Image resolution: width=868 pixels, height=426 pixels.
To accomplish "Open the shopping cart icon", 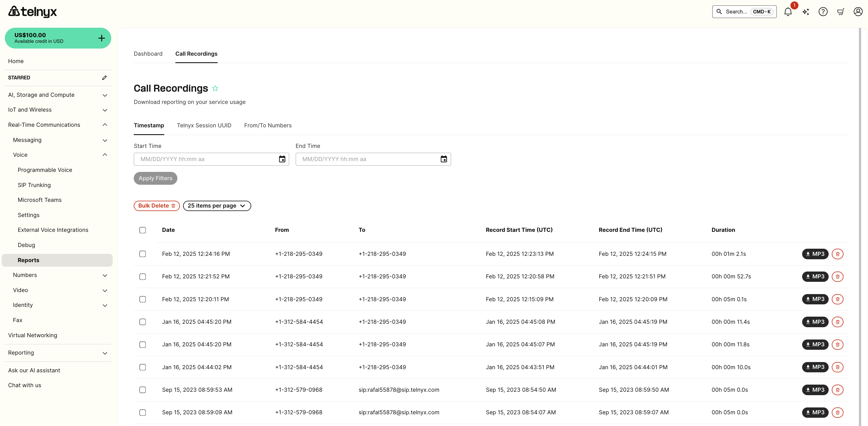I will [840, 12].
